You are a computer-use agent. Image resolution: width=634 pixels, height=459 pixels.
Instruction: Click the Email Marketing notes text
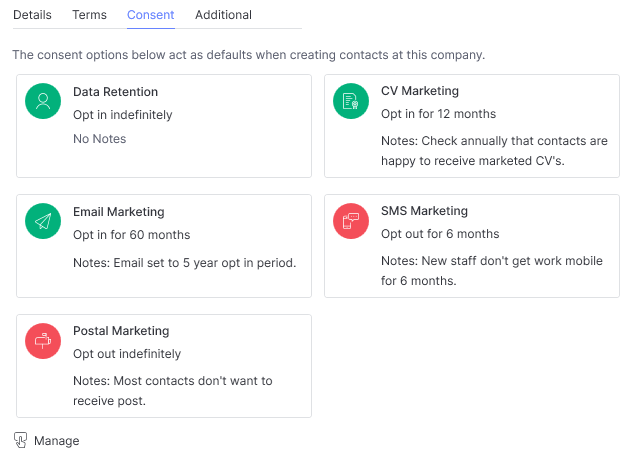tap(184, 263)
